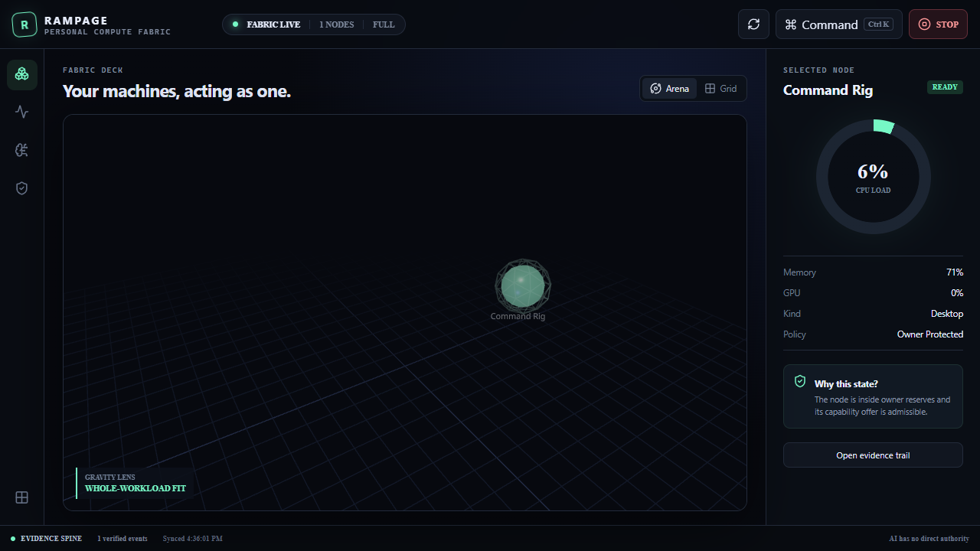
Task: Click the Command Rig label under the sphere
Action: point(518,316)
